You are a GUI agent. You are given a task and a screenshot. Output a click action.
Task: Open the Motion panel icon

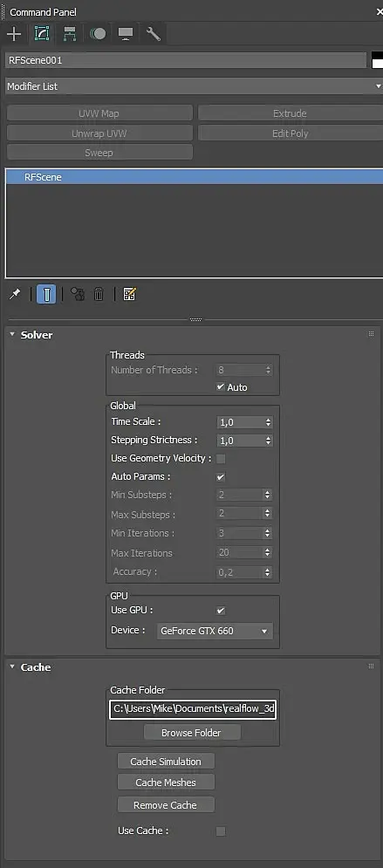(x=98, y=34)
